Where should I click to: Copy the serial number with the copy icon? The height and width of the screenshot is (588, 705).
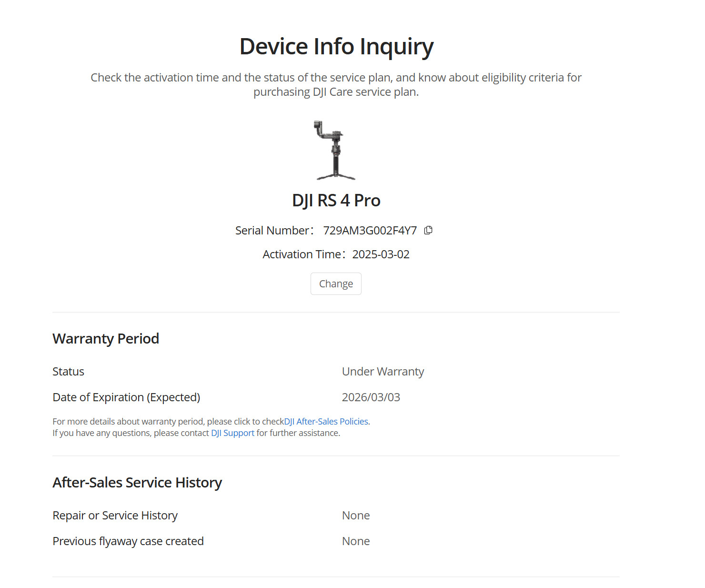428,230
